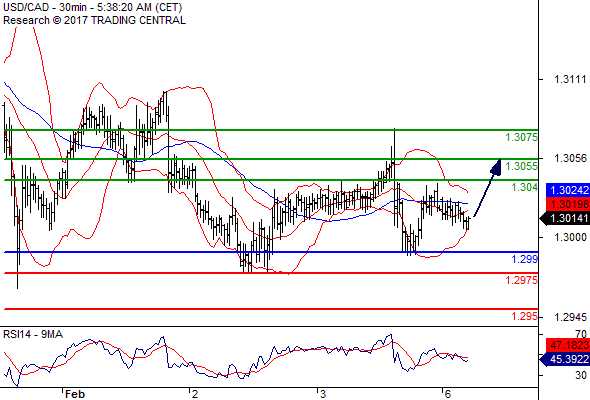Image resolution: width=590 pixels, height=400 pixels.
Task: Click the 1.3111 price axis tick label
Action: pos(570,79)
